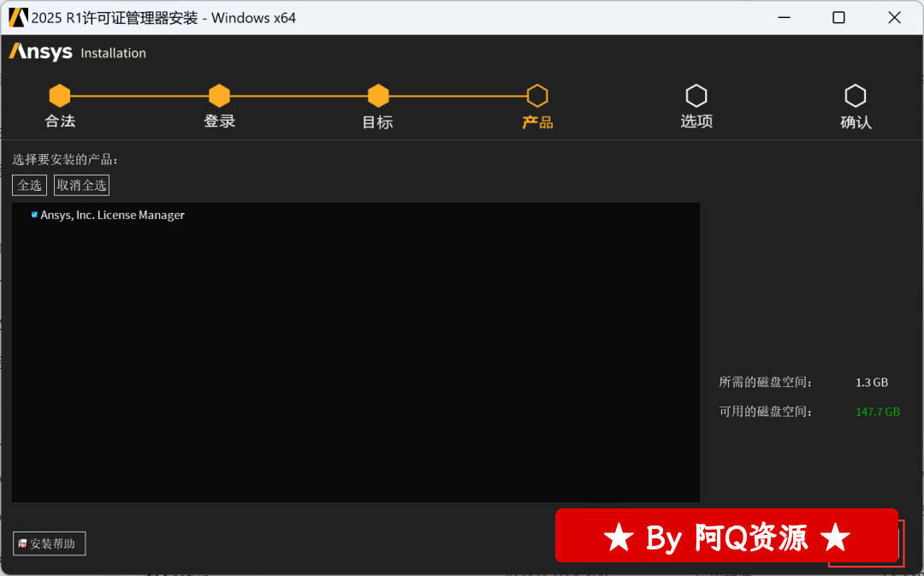Select the 确认 step label
Image resolution: width=924 pixels, height=576 pixels.
[x=856, y=122]
